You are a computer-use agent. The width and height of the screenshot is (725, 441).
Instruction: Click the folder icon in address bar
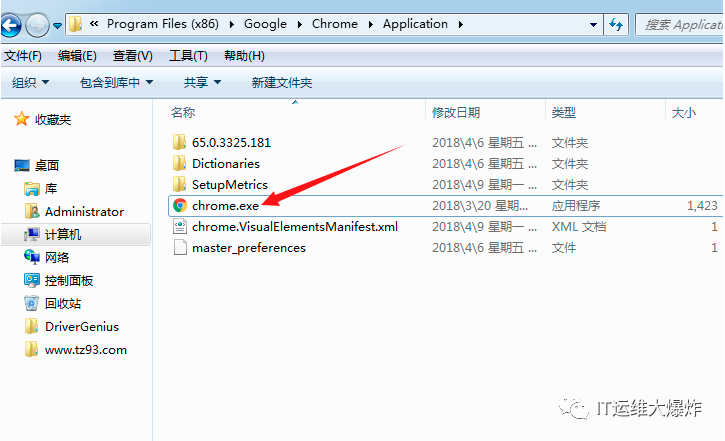(75, 24)
